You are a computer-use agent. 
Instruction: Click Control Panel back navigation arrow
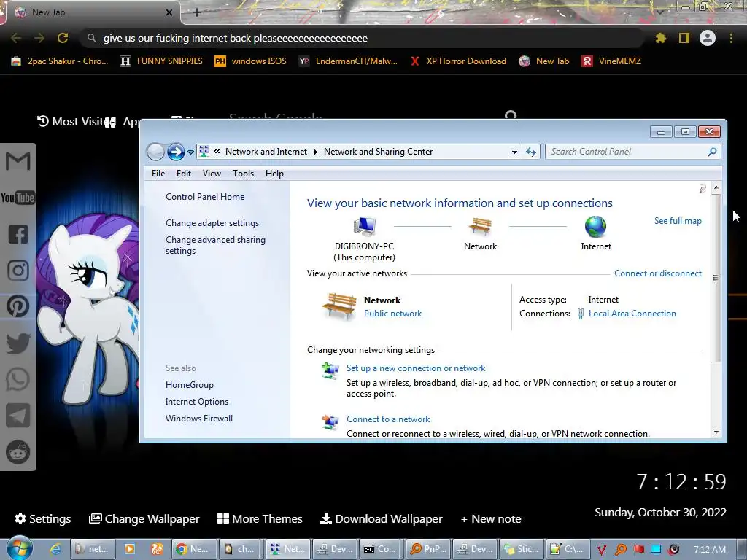coord(155,152)
